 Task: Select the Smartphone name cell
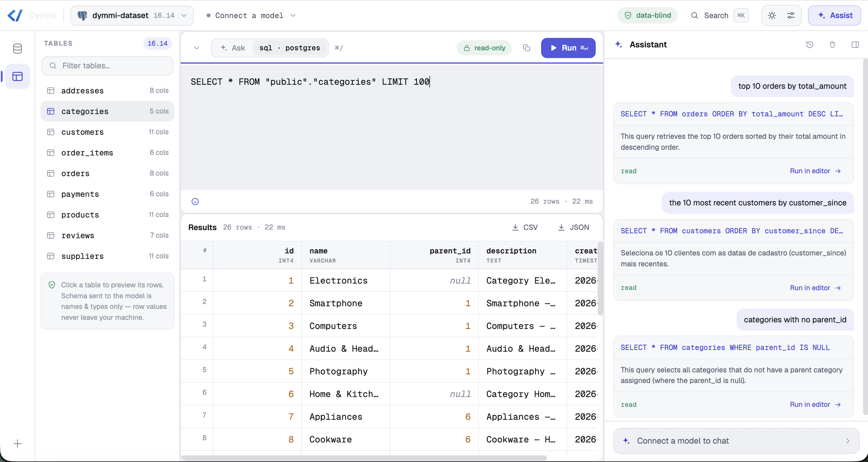tap(346, 303)
